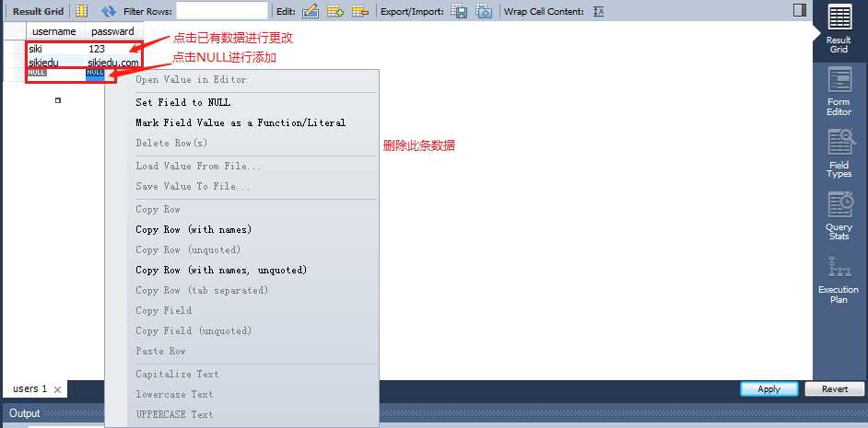The width and height of the screenshot is (868, 428).
Task: Click the Output panel header
Action: [25, 413]
